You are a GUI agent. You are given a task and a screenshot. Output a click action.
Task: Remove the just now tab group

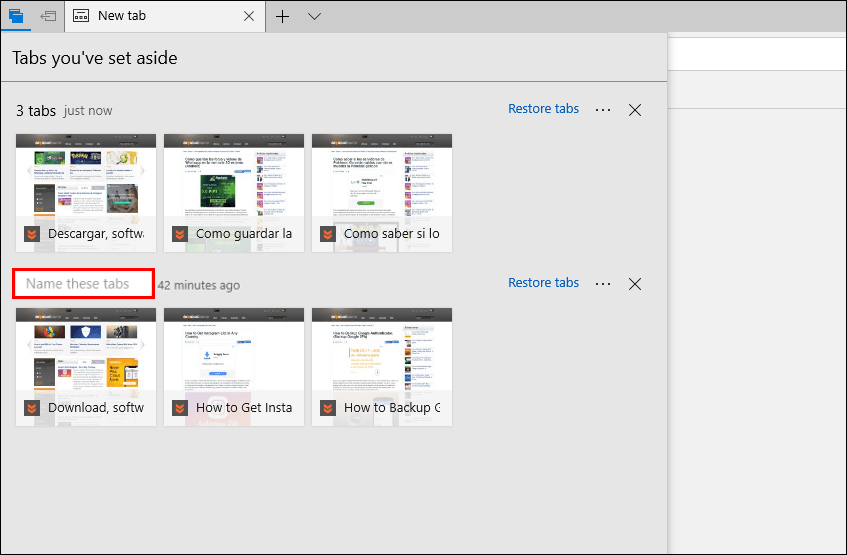pos(635,110)
